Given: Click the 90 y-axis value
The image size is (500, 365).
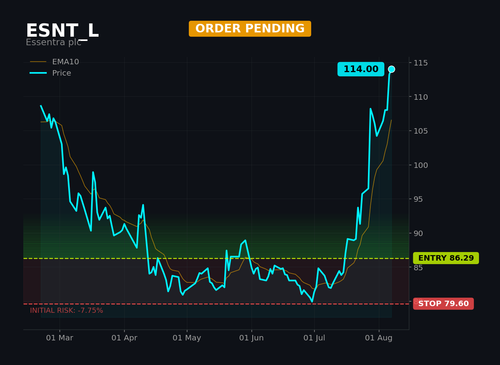Looking at the screenshot, I should [418, 233].
